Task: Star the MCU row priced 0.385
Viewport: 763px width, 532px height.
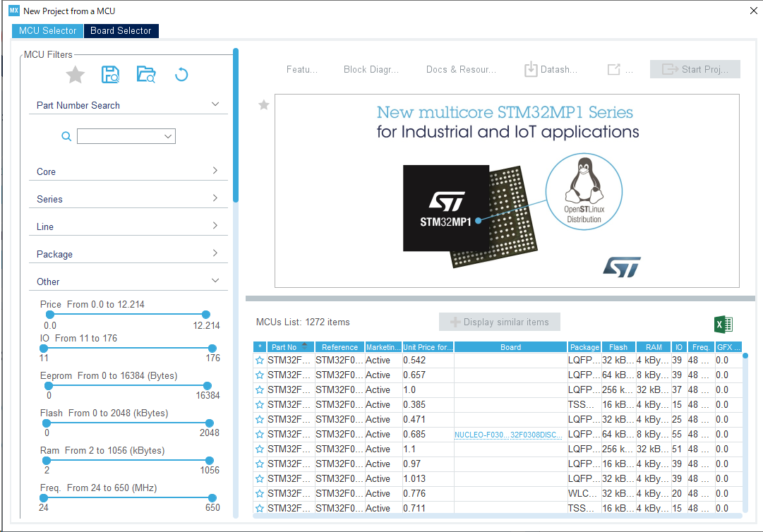Action: [260, 404]
